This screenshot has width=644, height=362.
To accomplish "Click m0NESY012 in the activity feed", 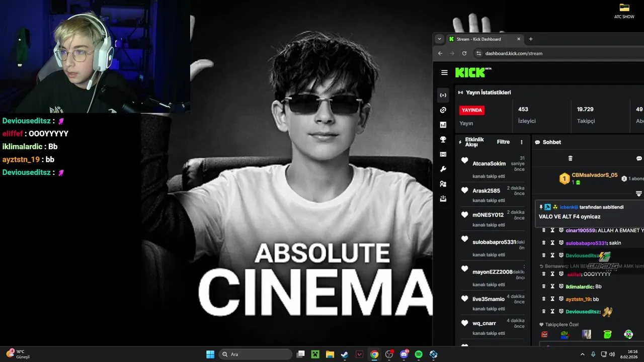I will [x=488, y=215].
